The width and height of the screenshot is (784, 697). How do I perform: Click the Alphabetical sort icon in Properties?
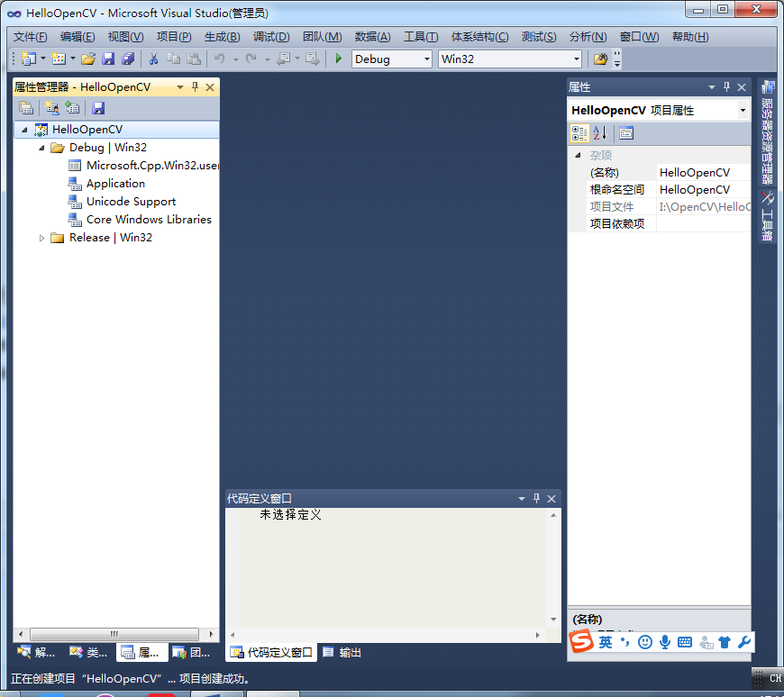pos(600,133)
